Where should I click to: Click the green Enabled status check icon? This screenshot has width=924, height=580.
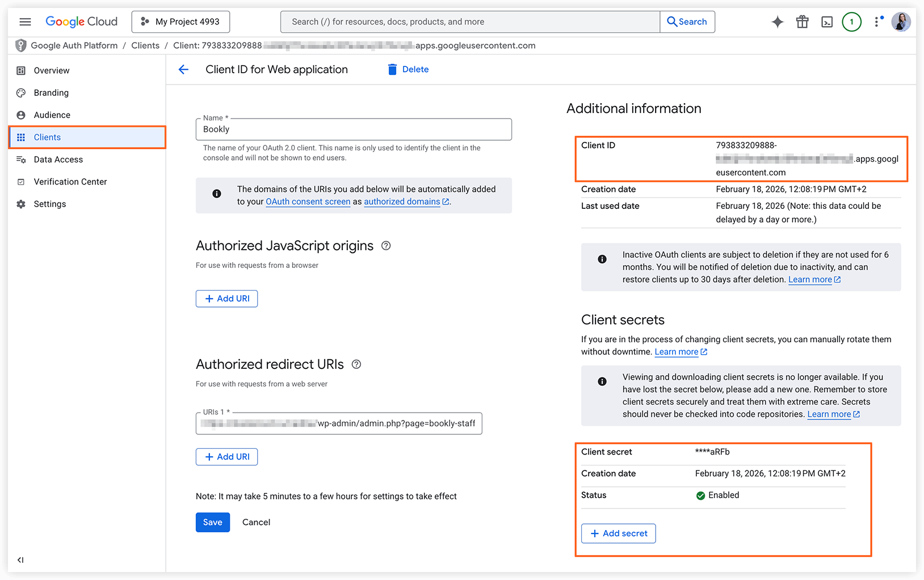[x=701, y=495]
